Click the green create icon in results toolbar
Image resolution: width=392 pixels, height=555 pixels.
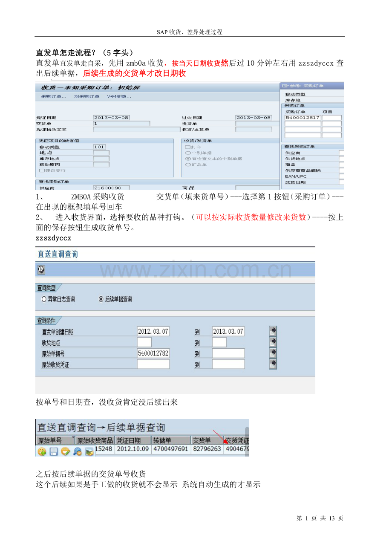coord(41,452)
